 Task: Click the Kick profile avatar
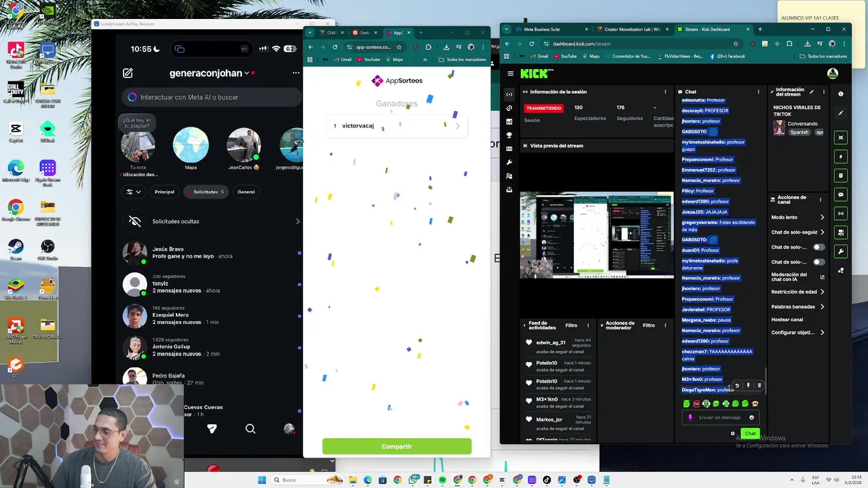833,74
